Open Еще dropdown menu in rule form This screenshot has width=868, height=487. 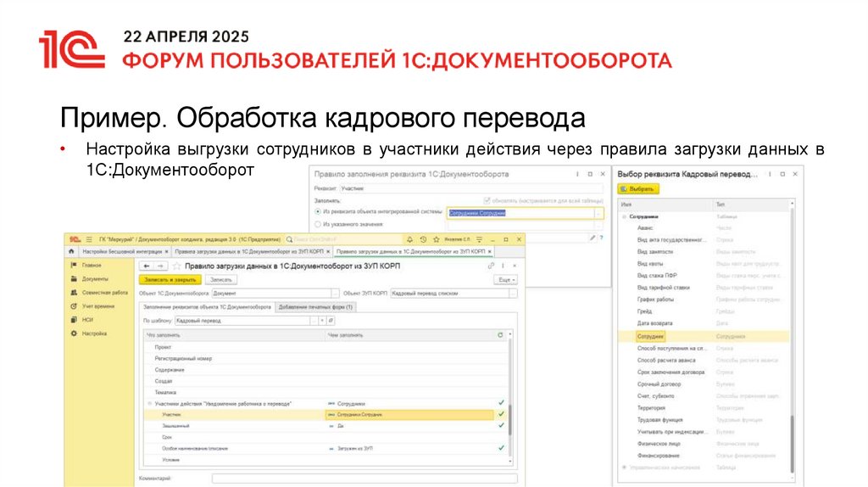point(506,280)
